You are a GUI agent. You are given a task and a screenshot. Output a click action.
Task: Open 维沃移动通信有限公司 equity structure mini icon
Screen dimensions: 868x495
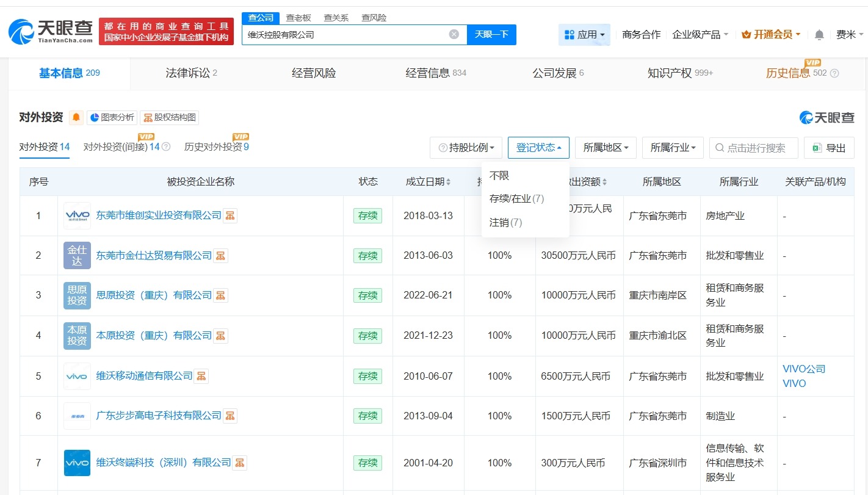pos(201,376)
